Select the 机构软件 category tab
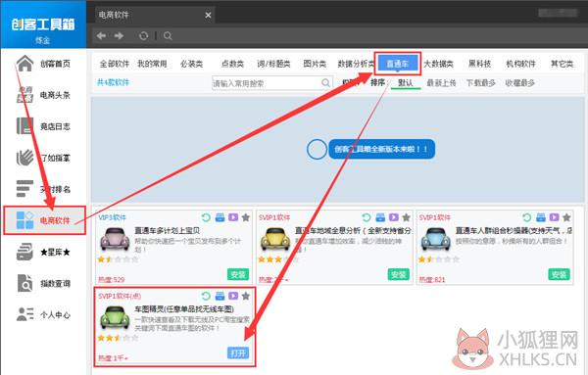Viewport: 588px width, 375px height. (521, 64)
